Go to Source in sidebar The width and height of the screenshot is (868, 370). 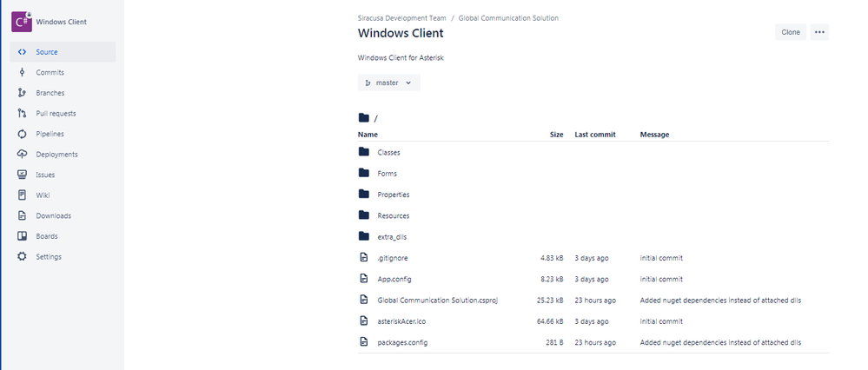pyautogui.click(x=63, y=52)
